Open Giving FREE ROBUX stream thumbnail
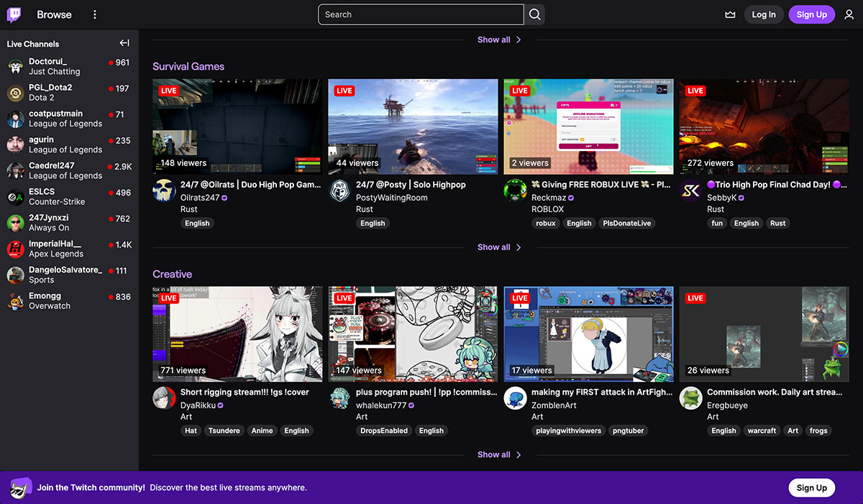The height and width of the screenshot is (504, 863). click(x=588, y=127)
